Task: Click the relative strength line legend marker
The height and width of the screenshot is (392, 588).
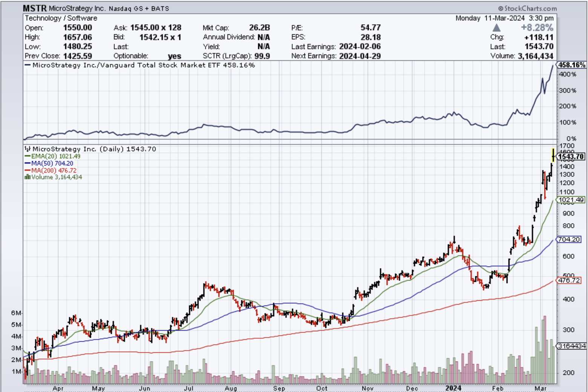Action: (28, 65)
